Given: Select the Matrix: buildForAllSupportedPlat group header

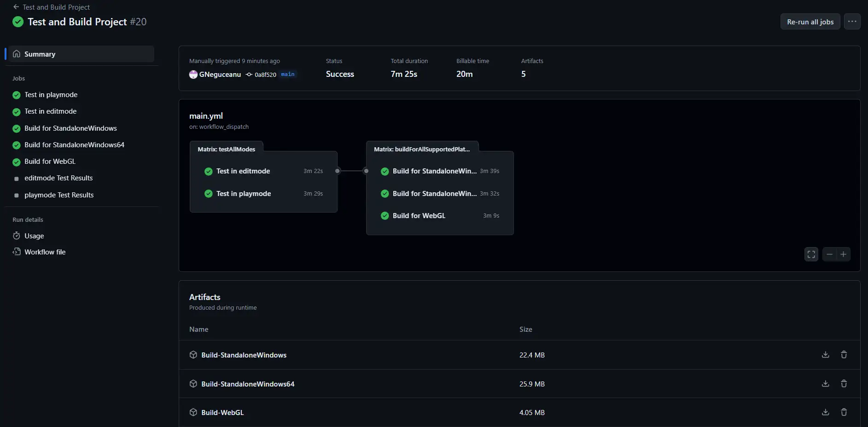Looking at the screenshot, I should (x=422, y=149).
